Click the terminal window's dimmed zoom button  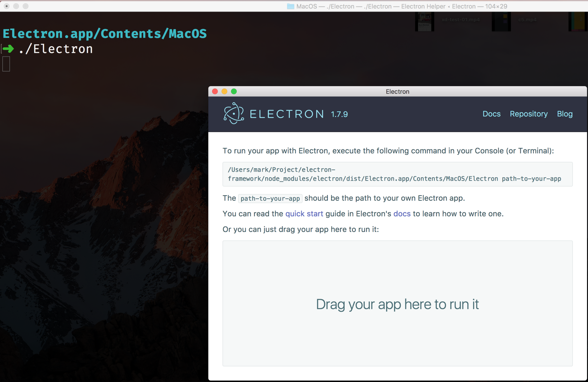coord(25,6)
